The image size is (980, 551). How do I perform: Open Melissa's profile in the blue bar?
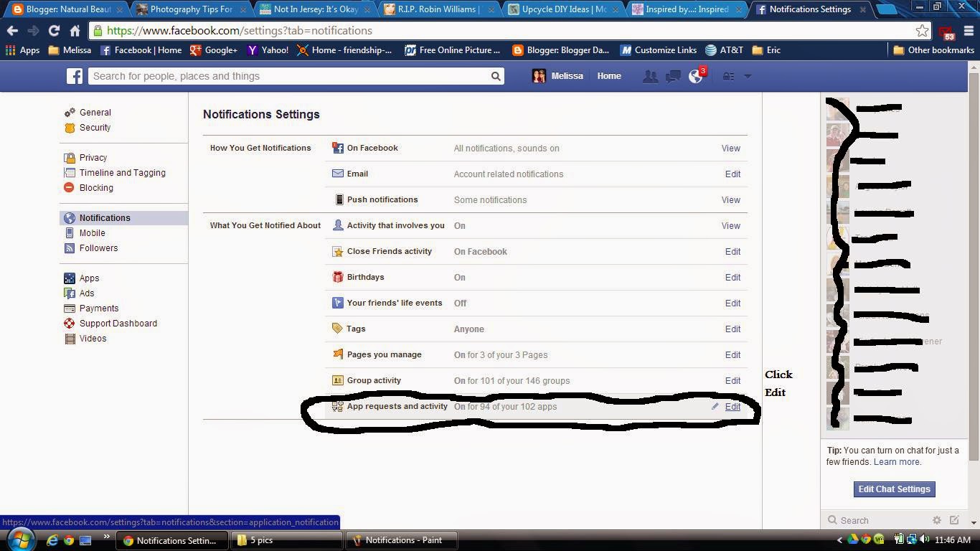tap(557, 76)
